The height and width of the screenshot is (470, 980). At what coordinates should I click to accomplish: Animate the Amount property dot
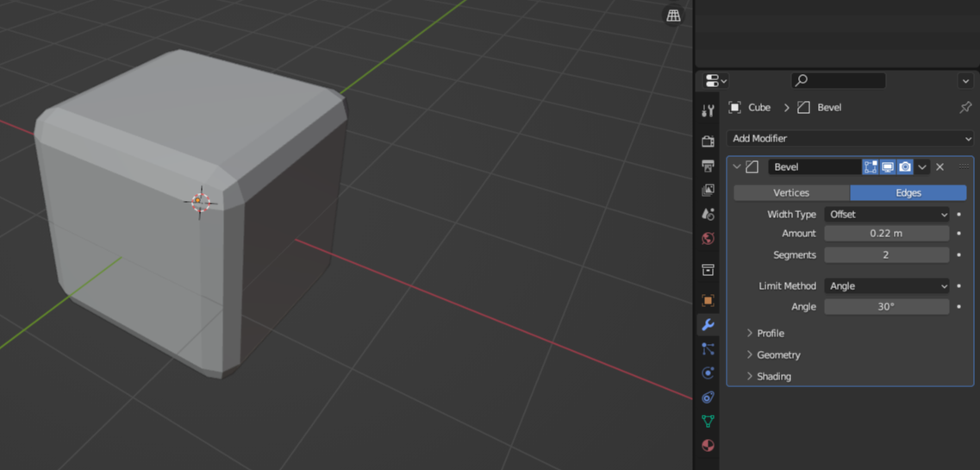click(x=959, y=233)
